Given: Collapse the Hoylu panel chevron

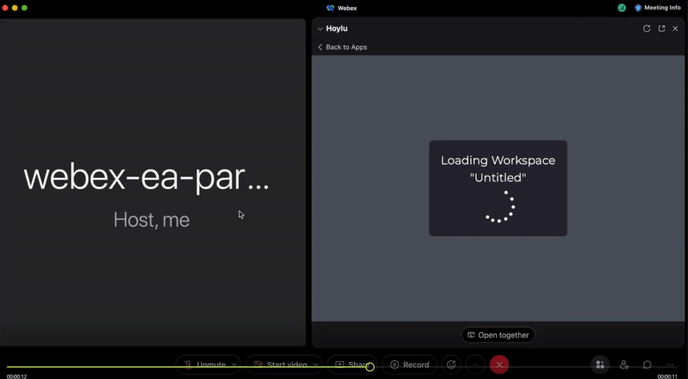Looking at the screenshot, I should click(x=320, y=29).
